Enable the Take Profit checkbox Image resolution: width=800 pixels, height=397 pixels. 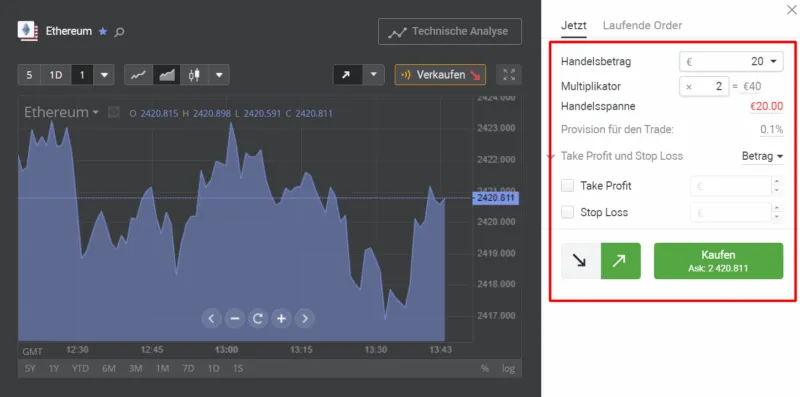coord(567,186)
